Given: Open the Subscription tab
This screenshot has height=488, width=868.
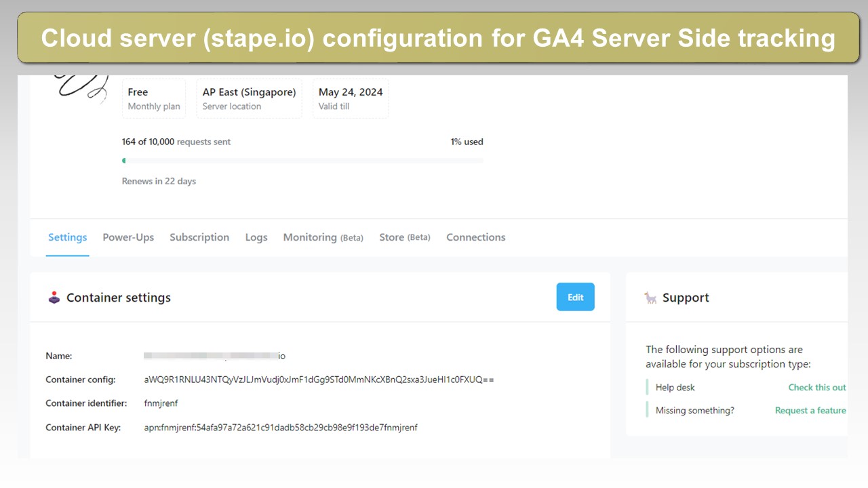Looking at the screenshot, I should (199, 237).
